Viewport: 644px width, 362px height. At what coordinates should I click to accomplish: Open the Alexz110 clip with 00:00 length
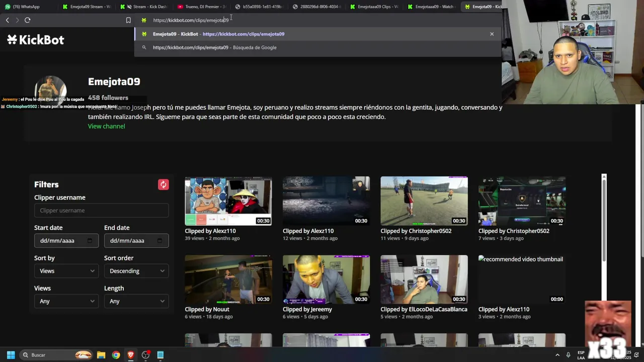pos(522,279)
